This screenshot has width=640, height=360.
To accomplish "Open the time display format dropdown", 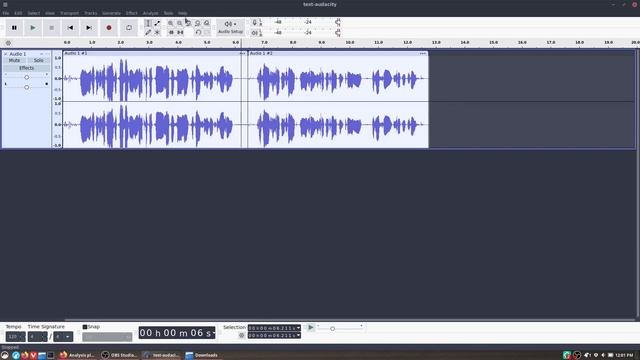I will pyautogui.click(x=213, y=333).
